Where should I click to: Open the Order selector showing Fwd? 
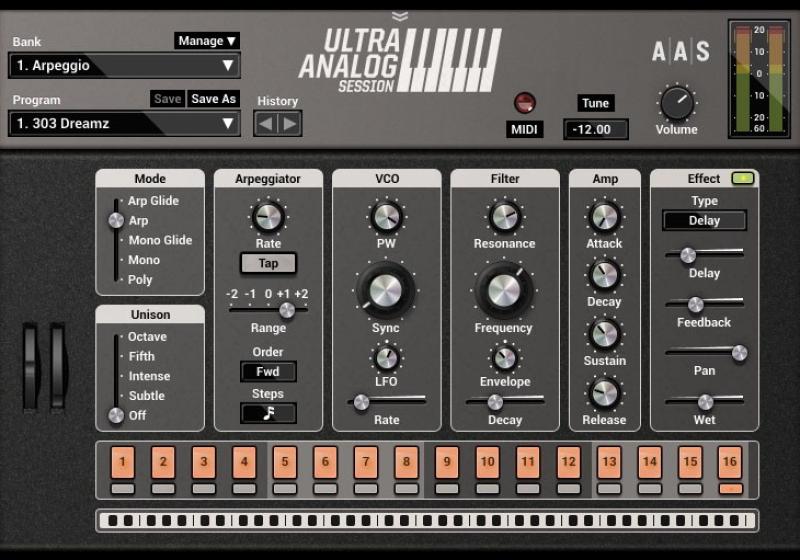[x=268, y=371]
